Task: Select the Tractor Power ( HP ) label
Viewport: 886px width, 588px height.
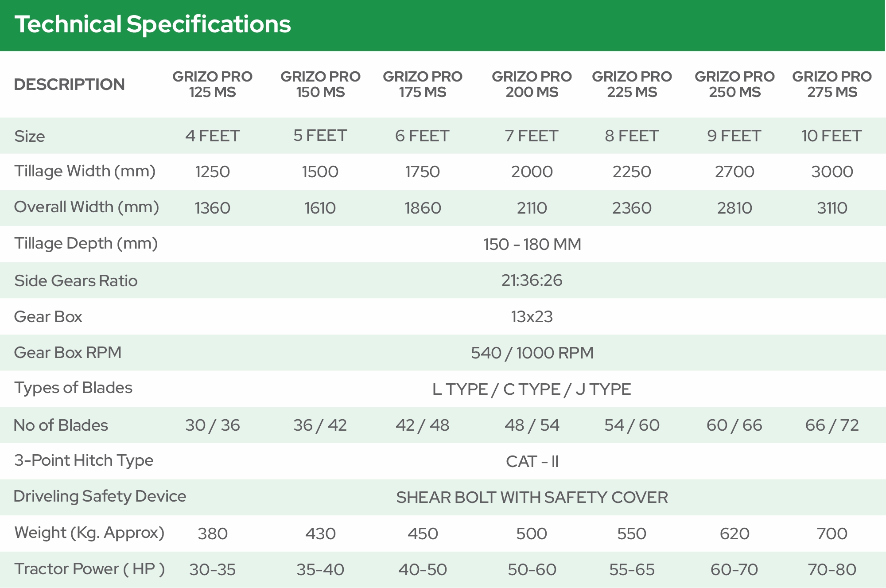Action: tap(89, 569)
